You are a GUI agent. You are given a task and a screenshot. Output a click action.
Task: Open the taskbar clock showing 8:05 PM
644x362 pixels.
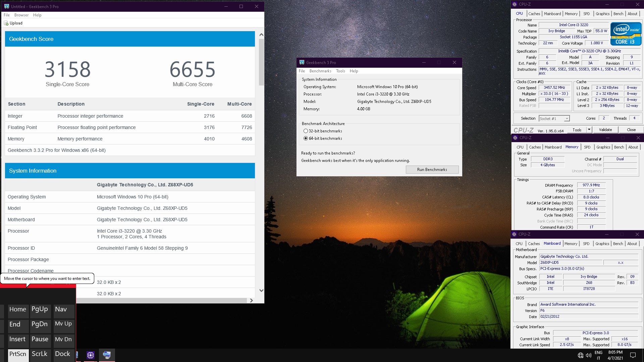pos(615,355)
